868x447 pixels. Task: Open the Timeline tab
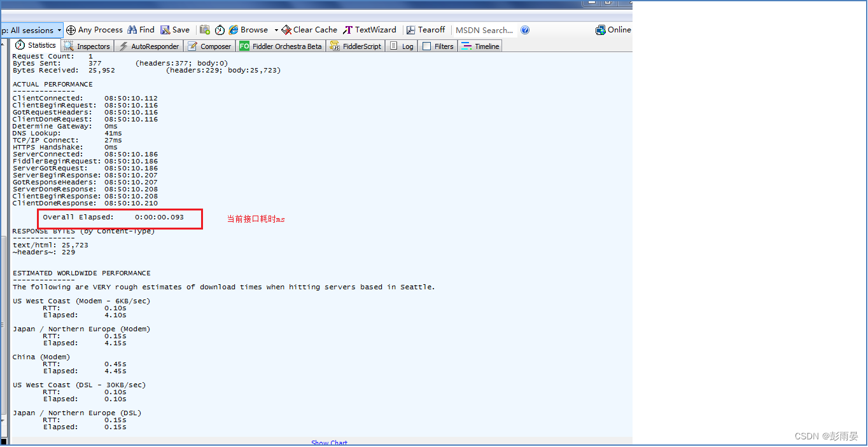[480, 46]
